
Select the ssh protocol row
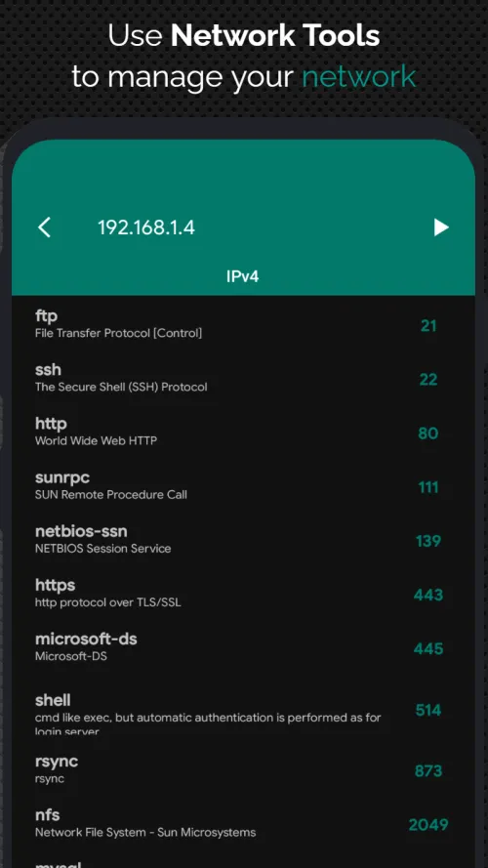click(x=243, y=378)
